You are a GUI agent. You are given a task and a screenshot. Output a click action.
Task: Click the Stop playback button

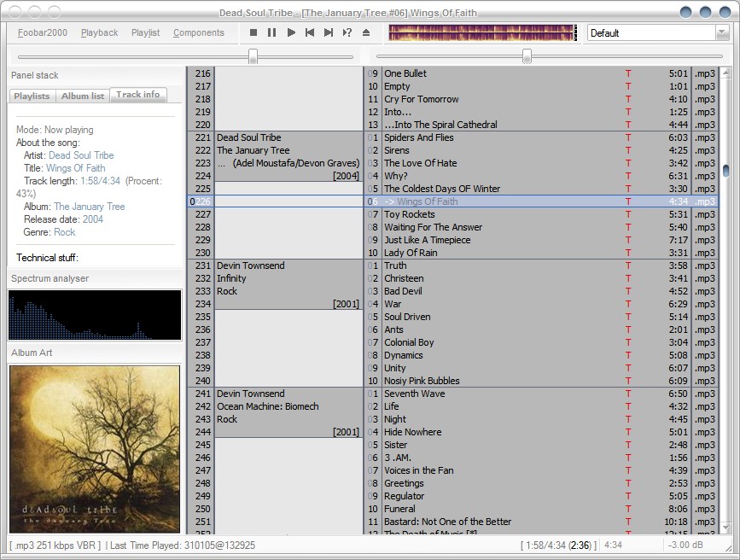click(x=253, y=32)
